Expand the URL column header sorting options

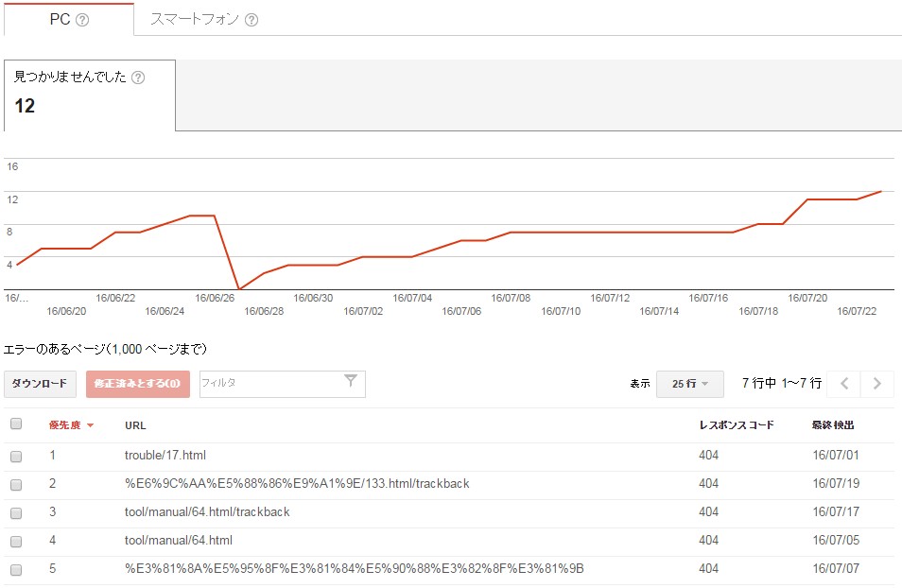(x=133, y=425)
